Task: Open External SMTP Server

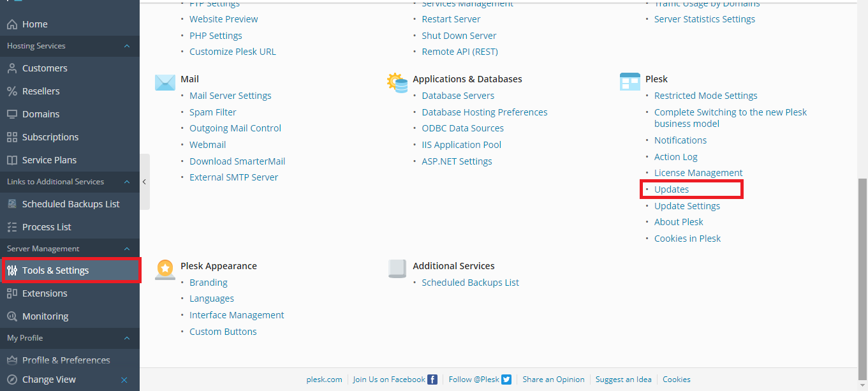Action: coord(233,177)
